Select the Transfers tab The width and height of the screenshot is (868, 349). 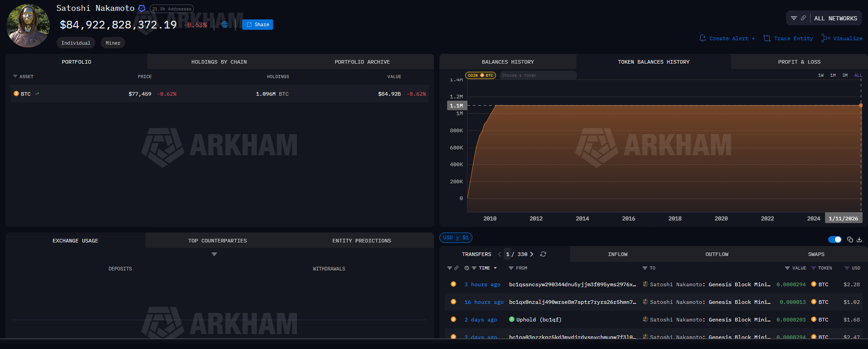[476, 254]
